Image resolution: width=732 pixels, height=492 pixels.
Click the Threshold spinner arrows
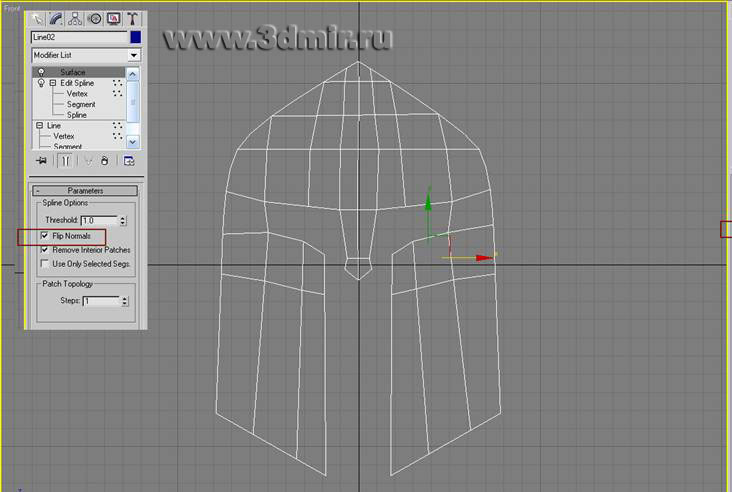pyautogui.click(x=123, y=220)
